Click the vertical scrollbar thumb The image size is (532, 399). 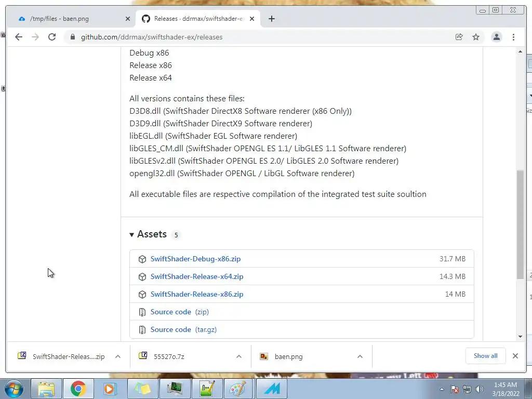pos(520,224)
